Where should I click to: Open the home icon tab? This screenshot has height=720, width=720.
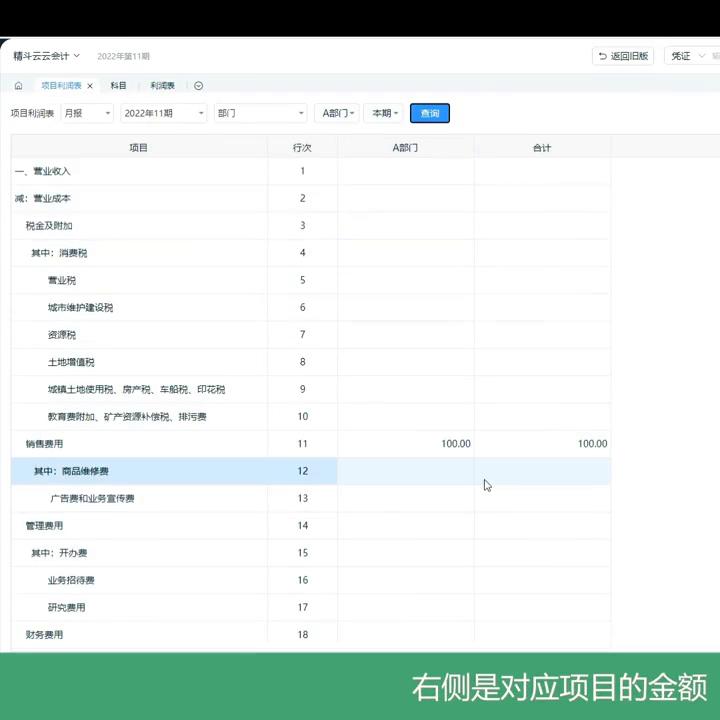(x=18, y=86)
